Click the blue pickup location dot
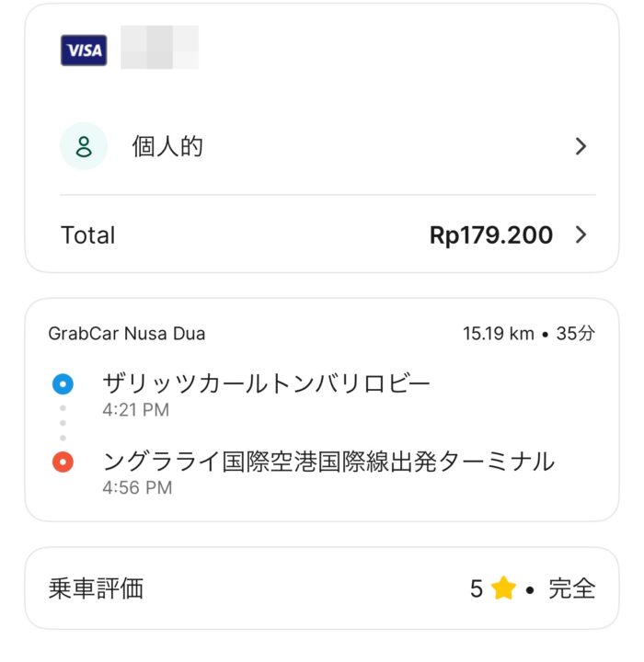Screen dimensions: 644x662 [63, 383]
